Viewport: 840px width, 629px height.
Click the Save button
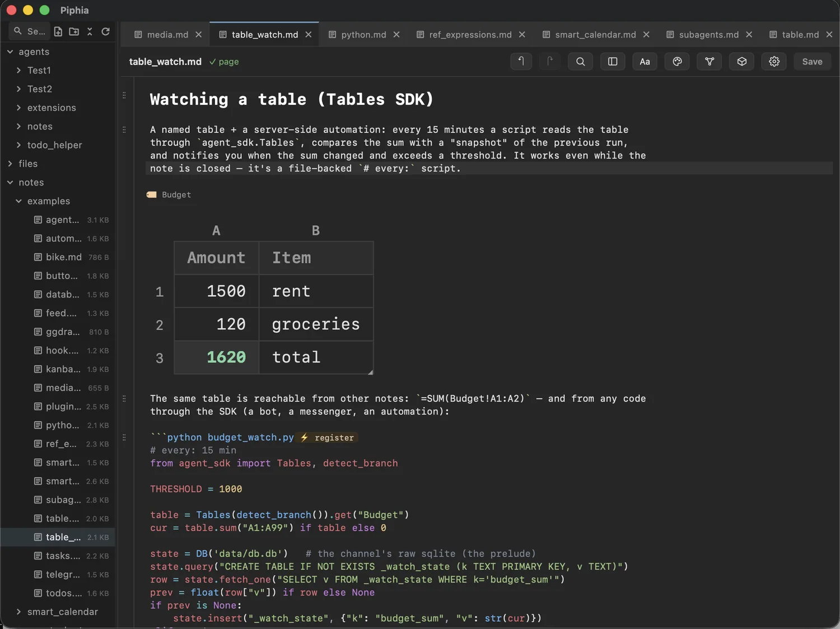(x=812, y=62)
